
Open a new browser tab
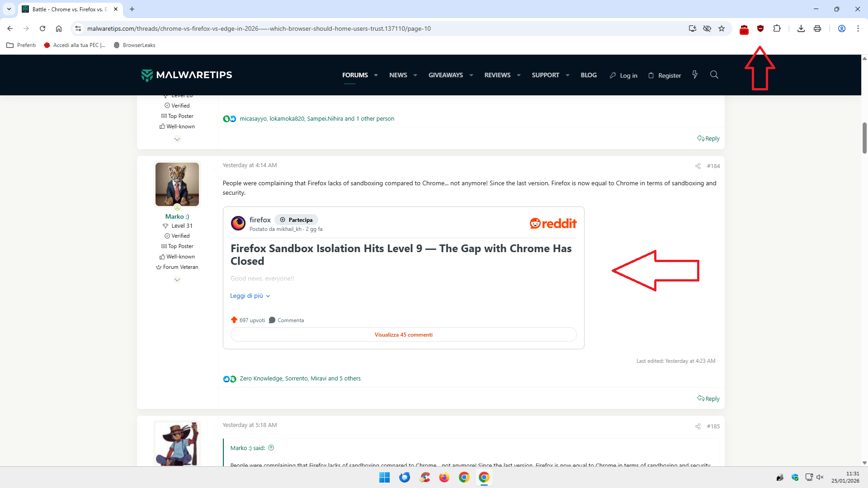click(x=132, y=9)
